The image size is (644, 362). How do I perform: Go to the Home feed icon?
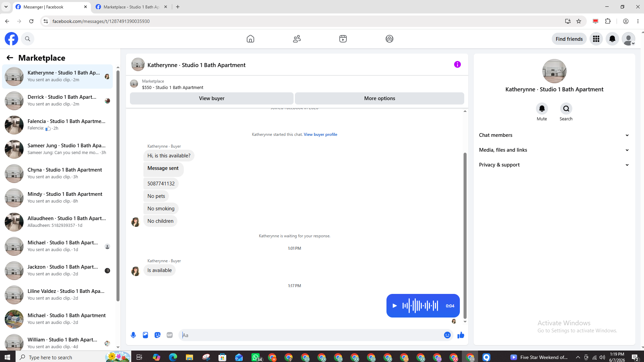[x=250, y=39]
